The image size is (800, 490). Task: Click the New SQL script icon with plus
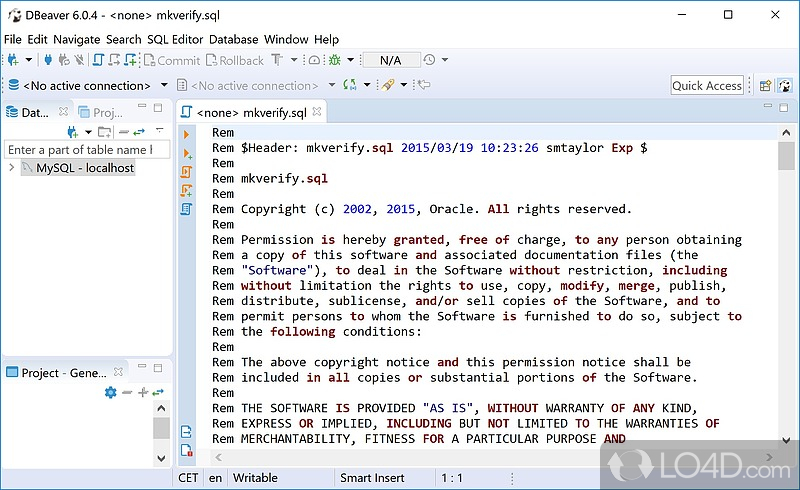[x=131, y=60]
